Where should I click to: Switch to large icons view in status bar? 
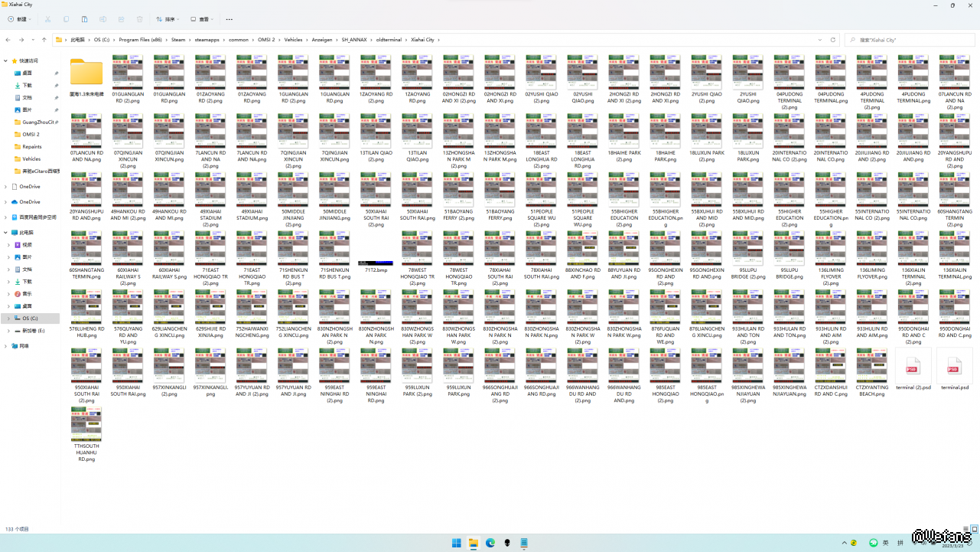tap(975, 528)
